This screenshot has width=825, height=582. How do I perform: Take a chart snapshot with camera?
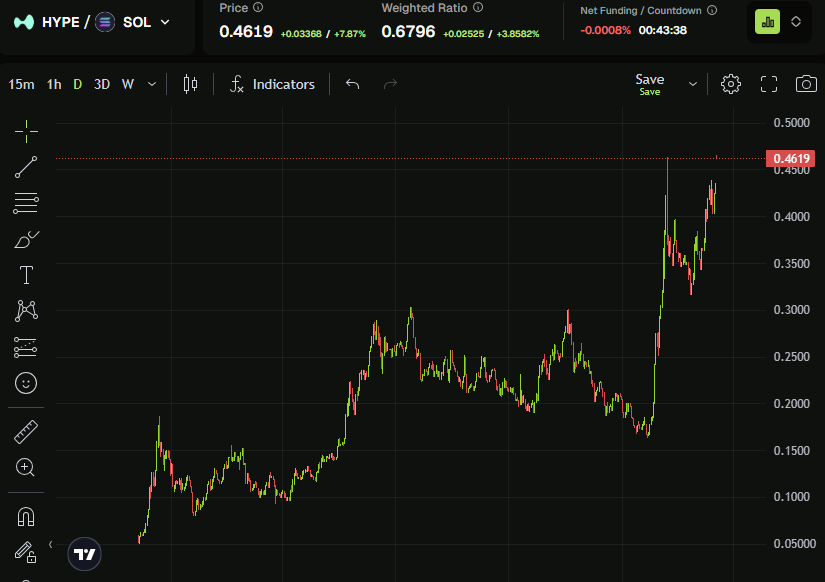(x=806, y=84)
